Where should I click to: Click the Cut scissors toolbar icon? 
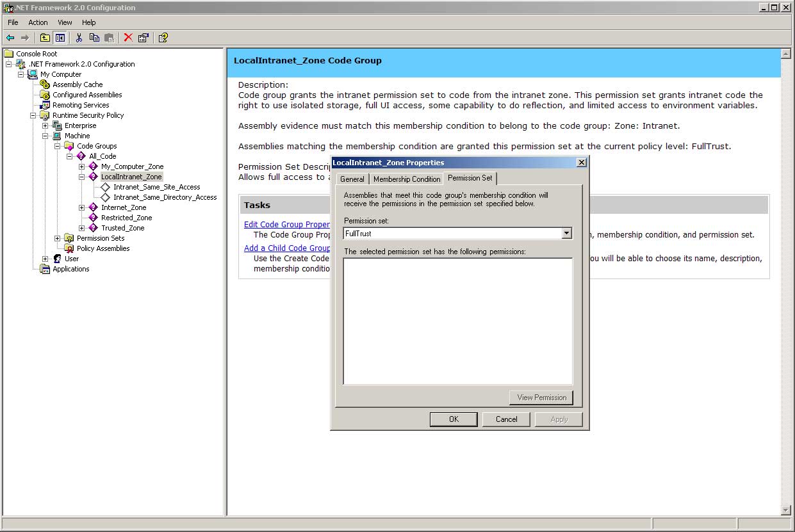click(x=79, y=38)
